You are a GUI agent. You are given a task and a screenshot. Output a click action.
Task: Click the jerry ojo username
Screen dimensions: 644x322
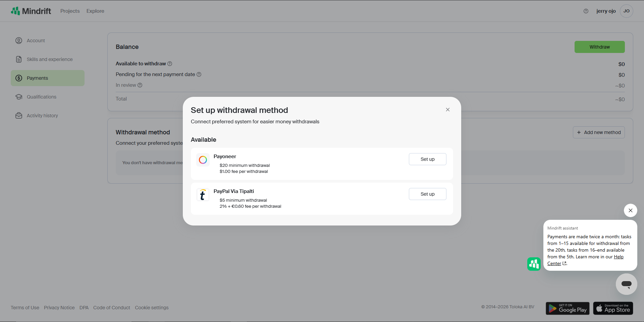click(606, 11)
